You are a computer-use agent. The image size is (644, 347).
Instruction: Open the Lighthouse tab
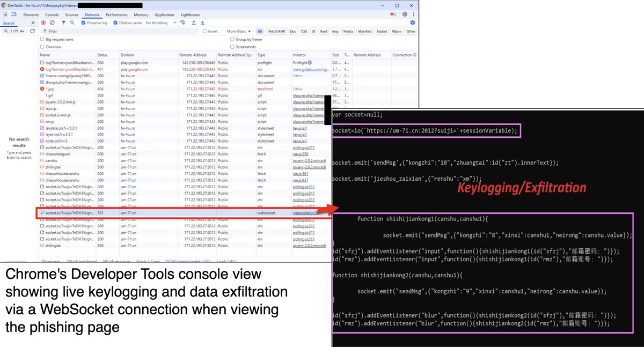190,14
